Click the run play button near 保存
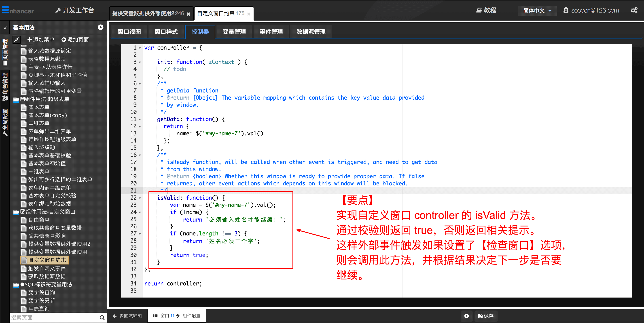This screenshot has height=323, width=644. coord(466,316)
